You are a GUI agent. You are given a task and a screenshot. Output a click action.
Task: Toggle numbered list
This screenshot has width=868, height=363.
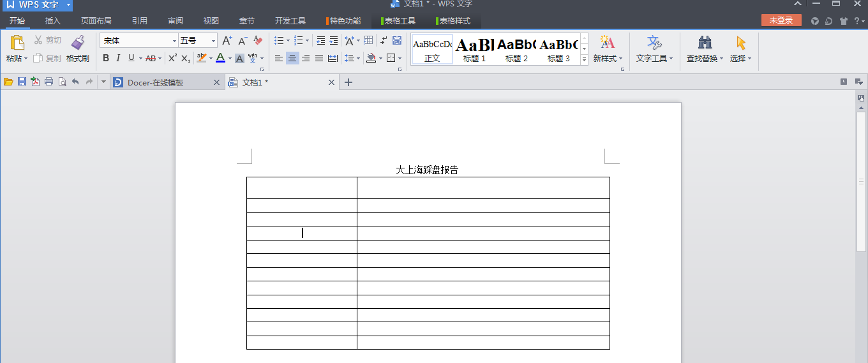(298, 40)
